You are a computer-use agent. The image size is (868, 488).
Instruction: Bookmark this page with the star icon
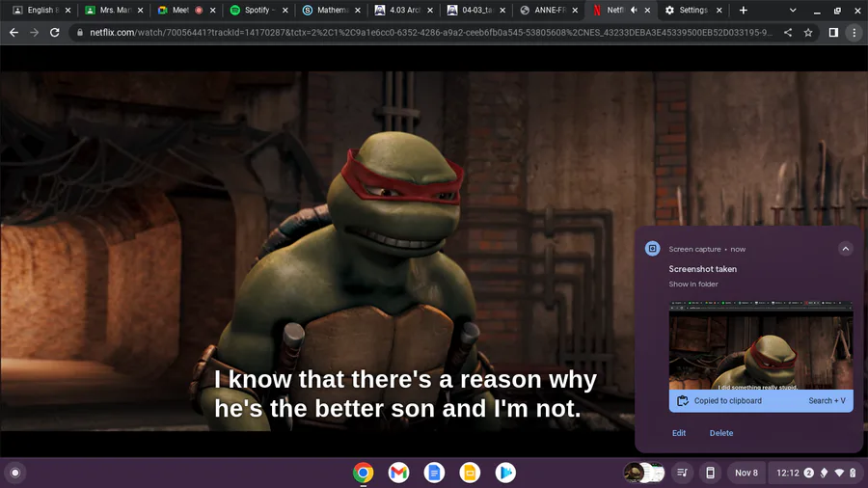[x=808, y=33]
